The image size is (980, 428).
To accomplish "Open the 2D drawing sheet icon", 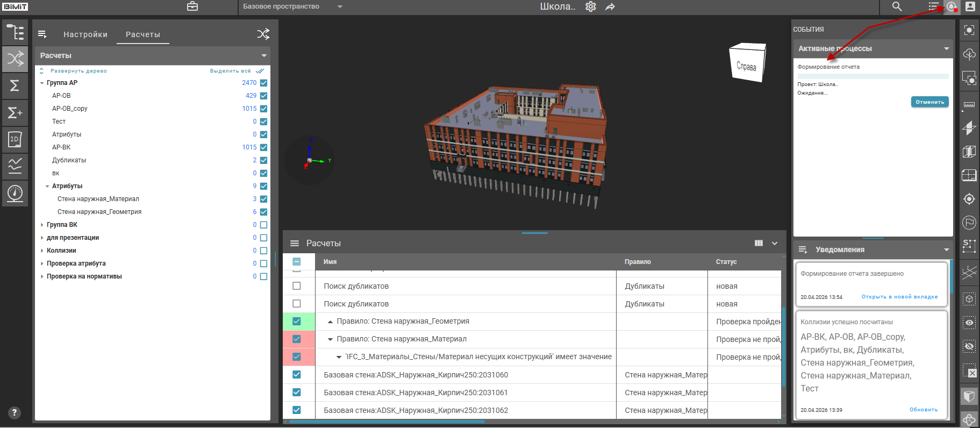I will 15,139.
